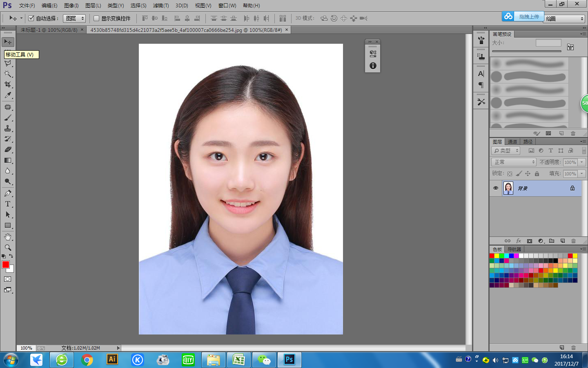Select the Eyedropper tool
This screenshot has width=588, height=368.
tap(8, 95)
